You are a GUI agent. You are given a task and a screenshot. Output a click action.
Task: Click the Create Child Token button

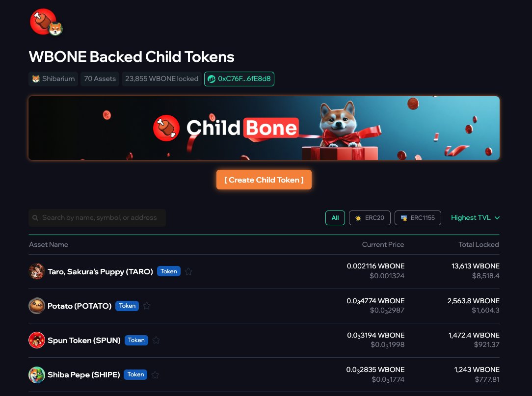[x=264, y=180]
